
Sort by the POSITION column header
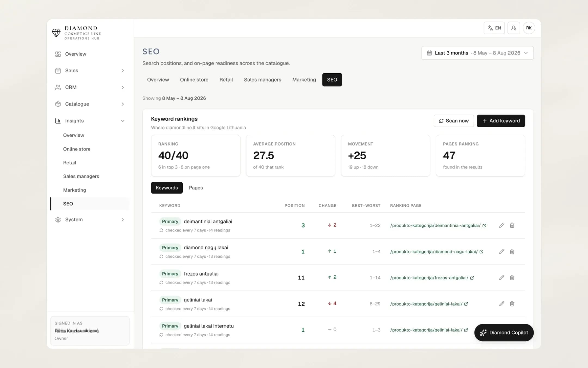(x=295, y=206)
